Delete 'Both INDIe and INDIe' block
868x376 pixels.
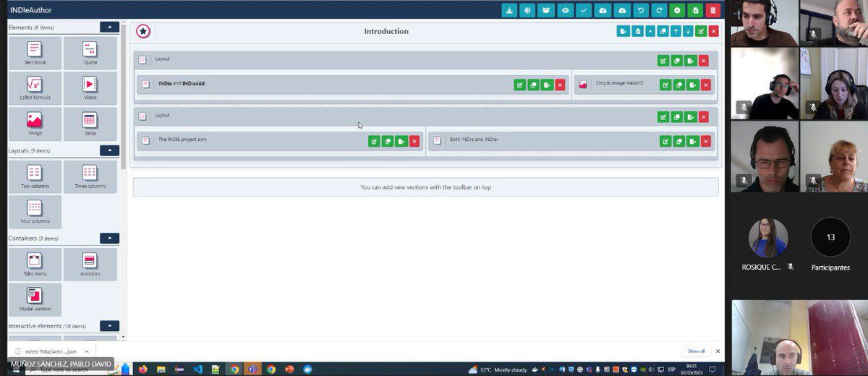tap(706, 141)
